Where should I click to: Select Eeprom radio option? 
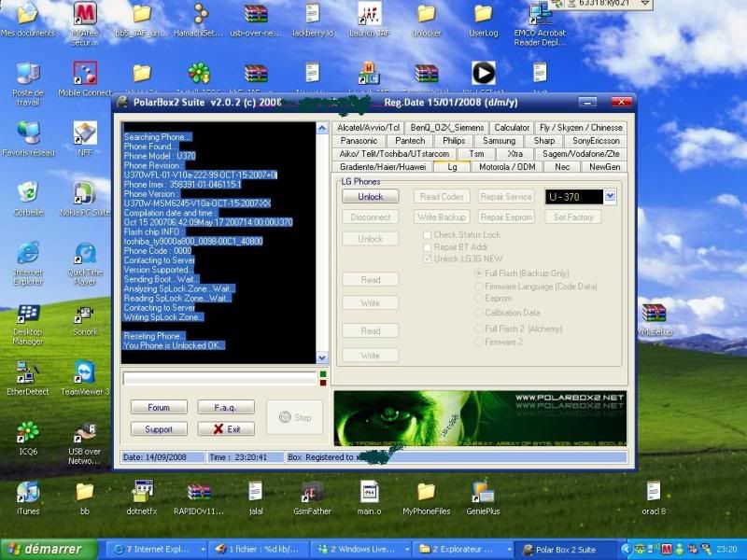click(x=479, y=298)
